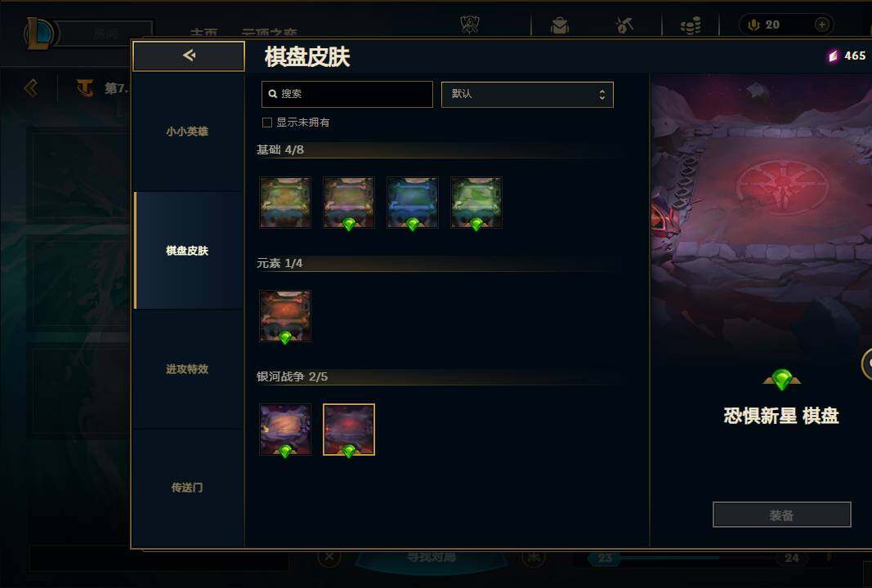Viewport: 872px width, 588px height.
Task: Open the loot hammer icon
Action: (x=624, y=24)
